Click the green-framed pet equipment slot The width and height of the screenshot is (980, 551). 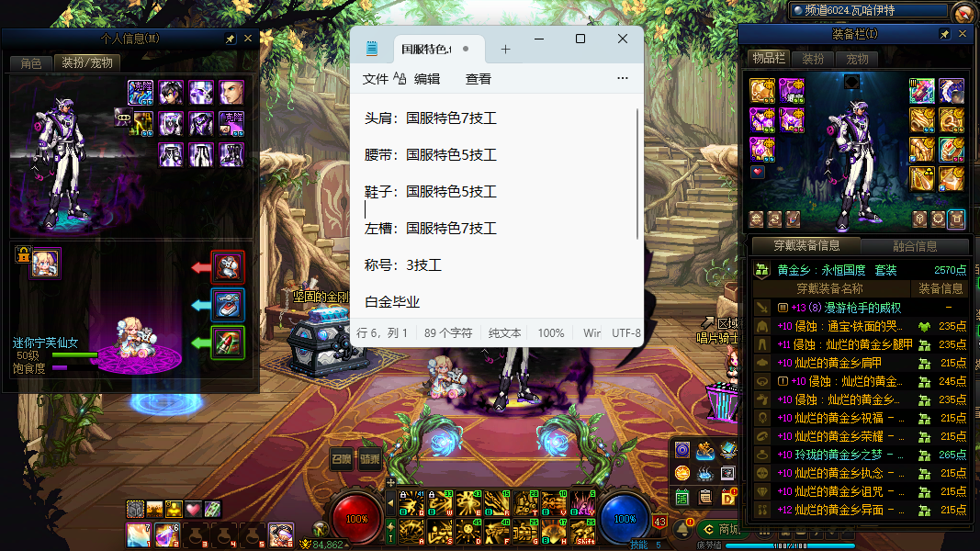pyautogui.click(x=228, y=343)
